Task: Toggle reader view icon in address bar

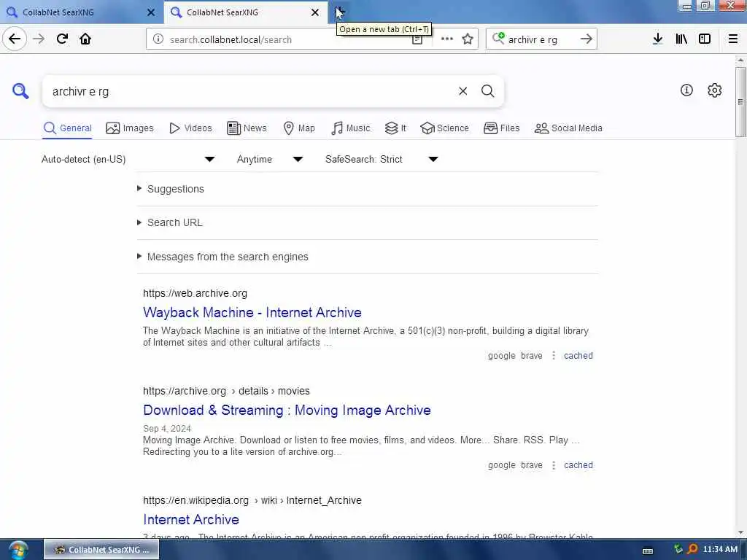Action: point(417,40)
